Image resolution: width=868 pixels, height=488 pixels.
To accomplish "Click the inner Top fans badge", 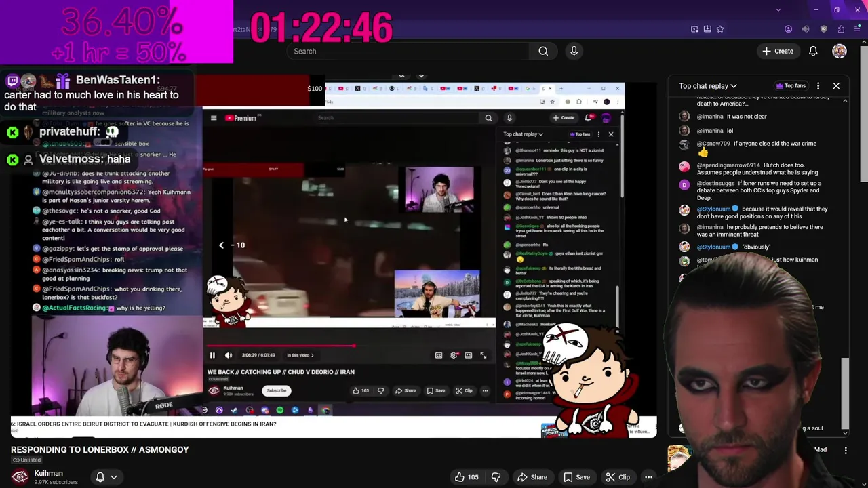I will (580, 134).
